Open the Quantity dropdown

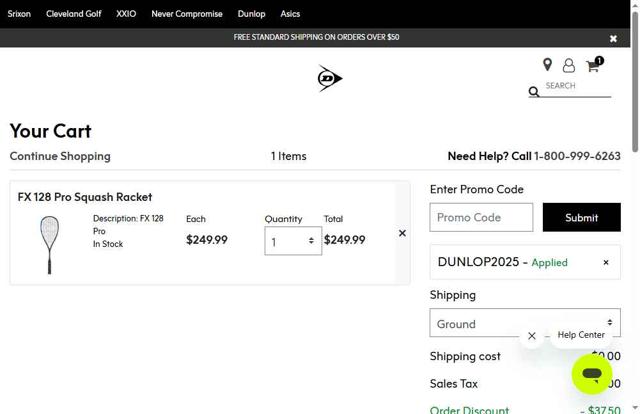tap(293, 241)
